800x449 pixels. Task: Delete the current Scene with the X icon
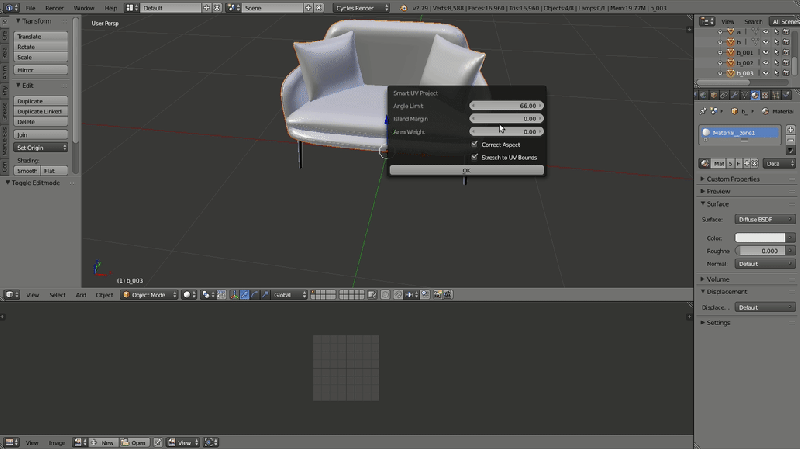[318, 8]
